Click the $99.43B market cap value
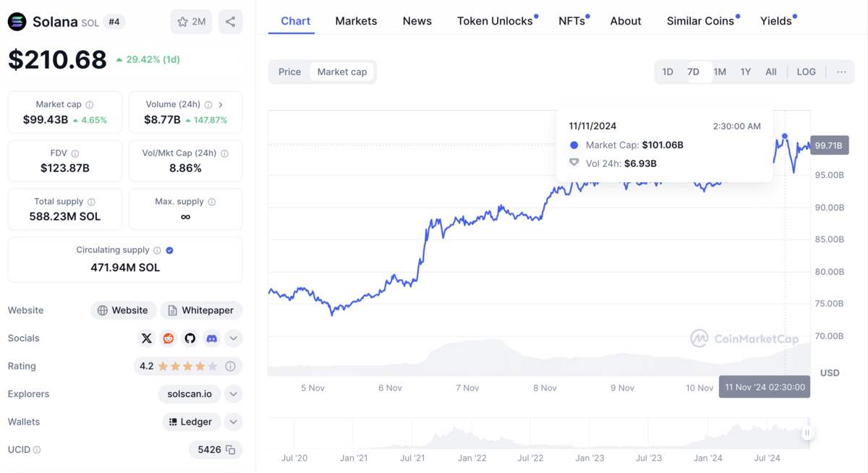This screenshot has height=473, width=868. pos(46,119)
